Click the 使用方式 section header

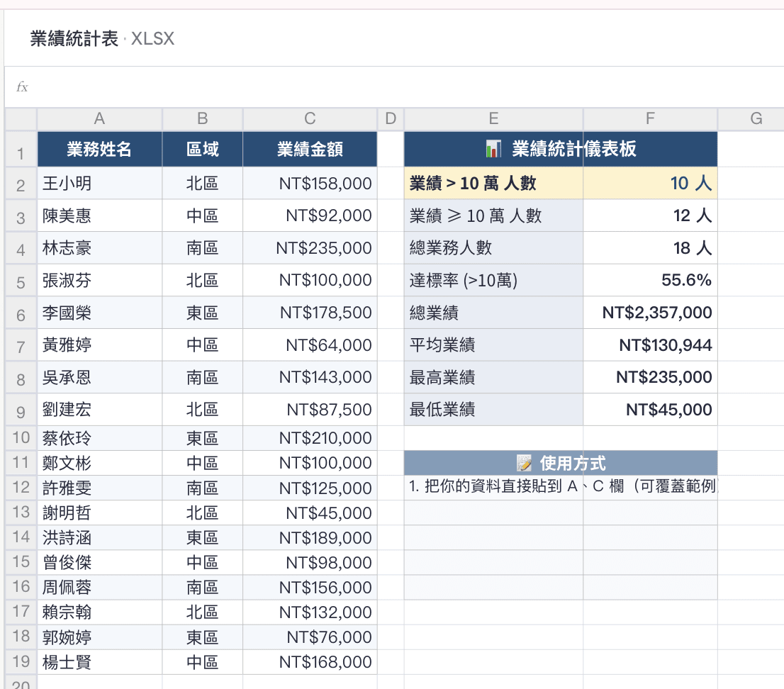pos(561,463)
